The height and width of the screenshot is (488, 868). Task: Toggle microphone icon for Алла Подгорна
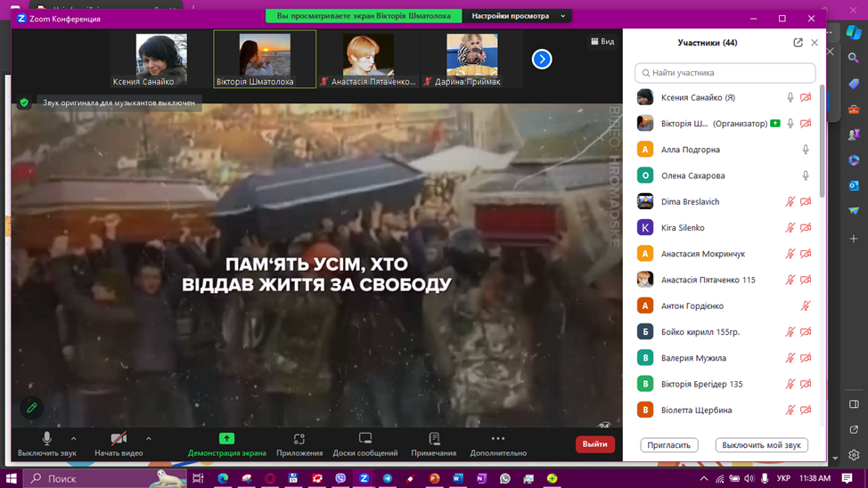coord(806,150)
